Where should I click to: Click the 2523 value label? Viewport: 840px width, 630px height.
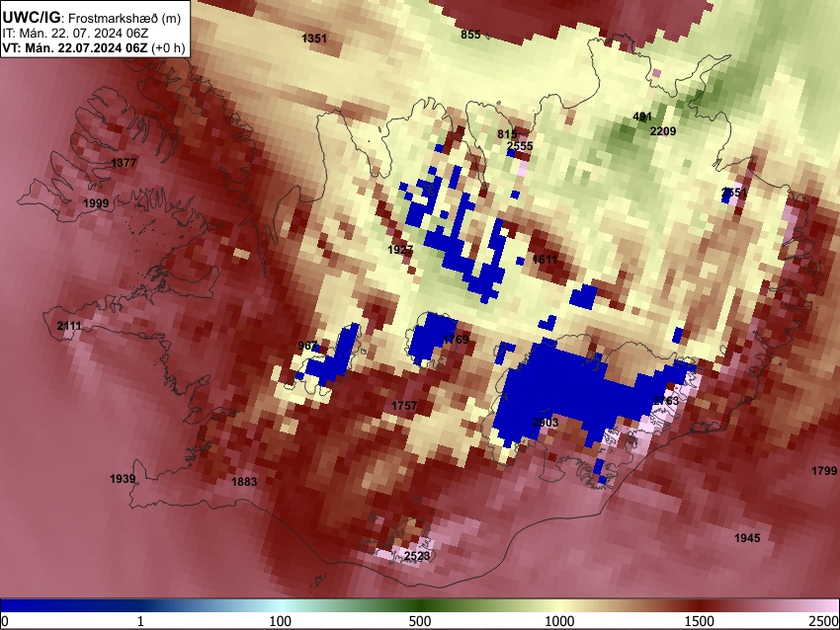[417, 556]
